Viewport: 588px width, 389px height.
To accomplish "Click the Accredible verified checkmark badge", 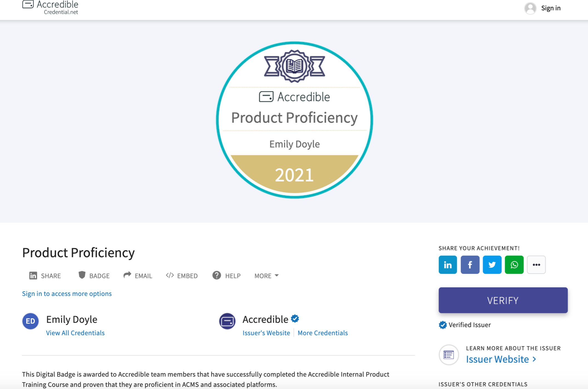I will [x=295, y=319].
